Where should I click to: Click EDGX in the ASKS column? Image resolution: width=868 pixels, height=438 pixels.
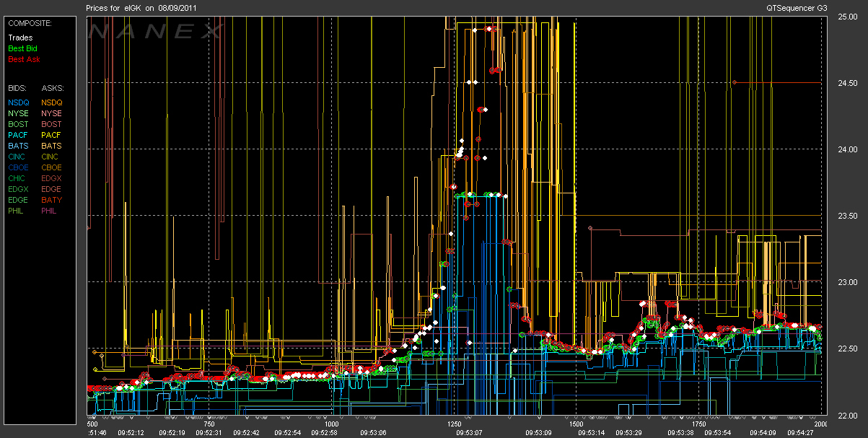pyautogui.click(x=53, y=178)
